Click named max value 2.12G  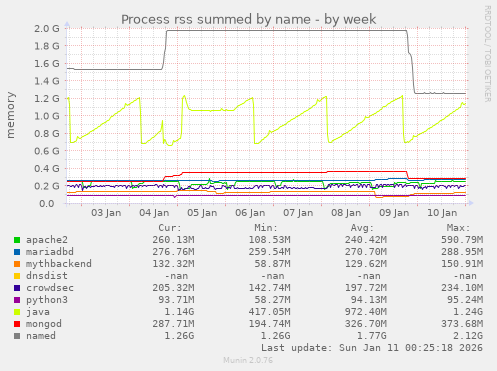tap(468, 336)
